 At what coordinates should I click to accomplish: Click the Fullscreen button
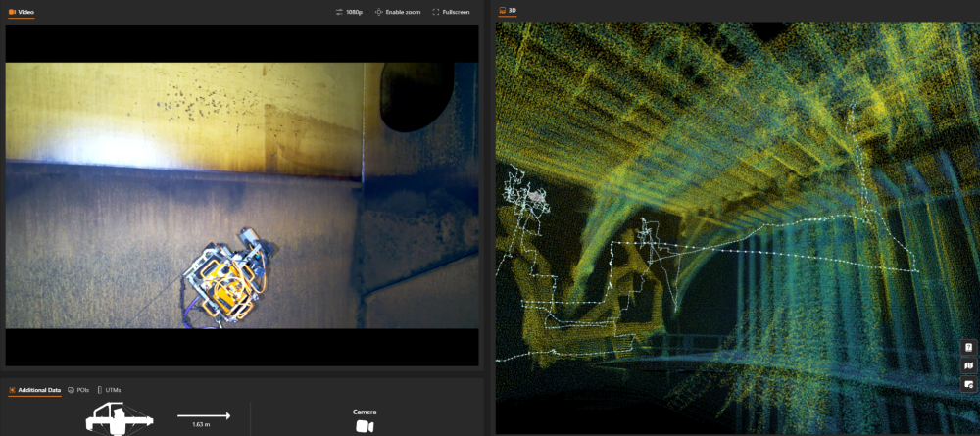pos(451,12)
